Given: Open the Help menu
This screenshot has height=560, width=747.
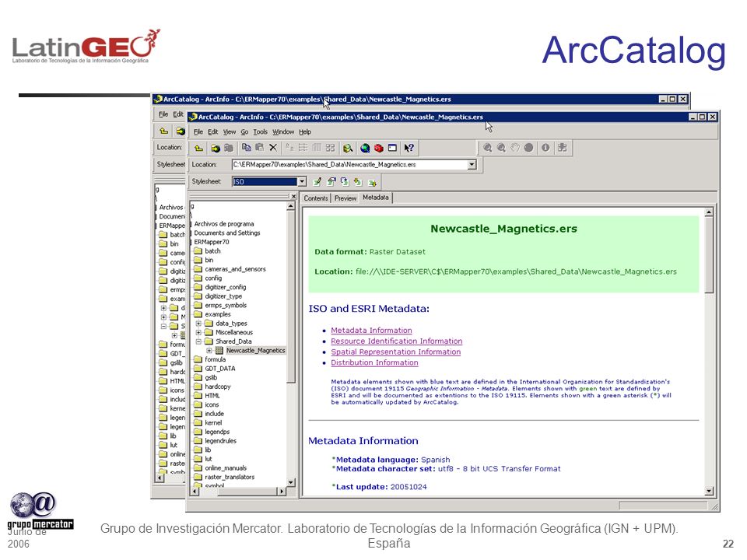Looking at the screenshot, I should click(x=305, y=132).
